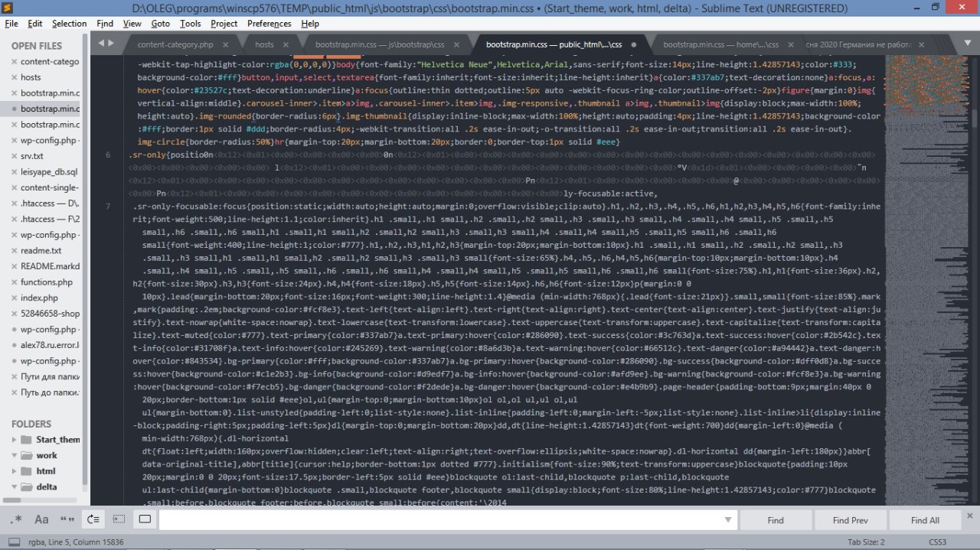Viewport: 980px width, 550px height.
Task: Open index.php in Open Files
Action: click(x=39, y=298)
